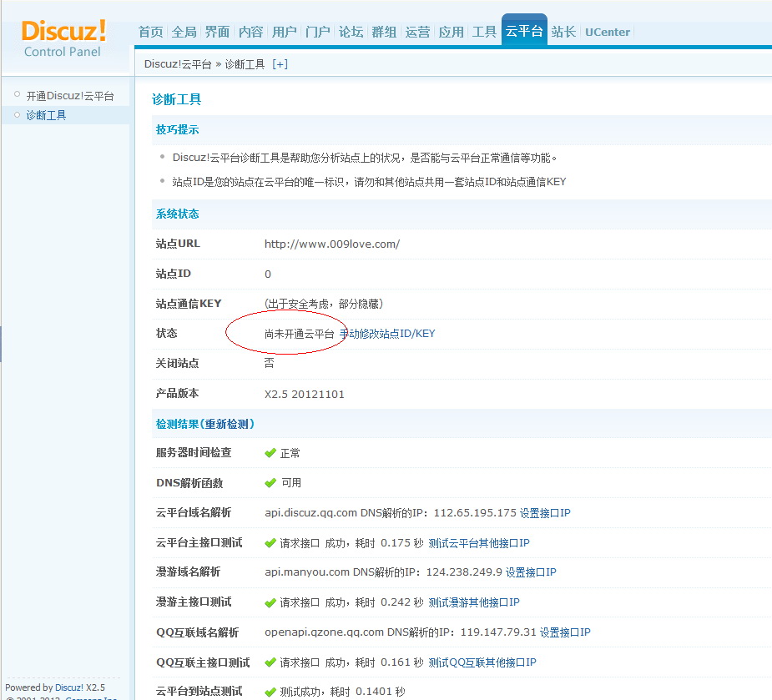Image resolution: width=772 pixels, height=700 pixels.
Task: Click the IP address 124.238.249.9
Action: (464, 572)
